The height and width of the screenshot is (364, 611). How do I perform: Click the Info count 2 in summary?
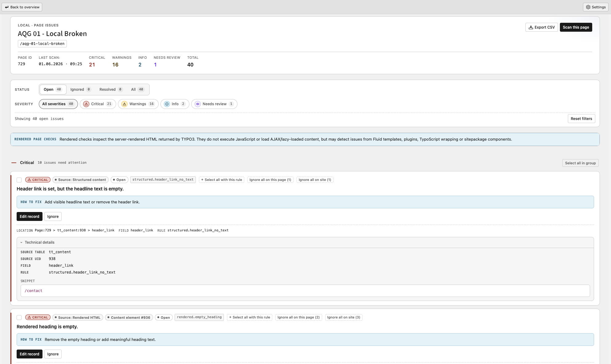tap(140, 65)
